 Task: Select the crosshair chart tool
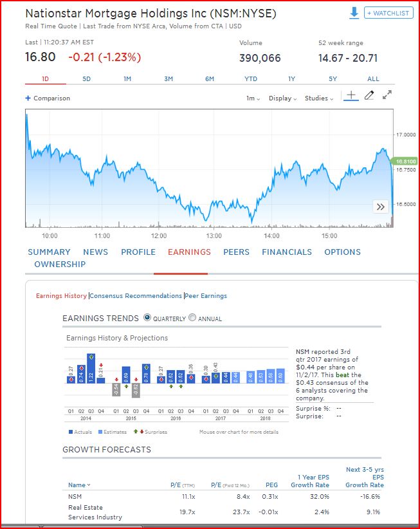[351, 95]
